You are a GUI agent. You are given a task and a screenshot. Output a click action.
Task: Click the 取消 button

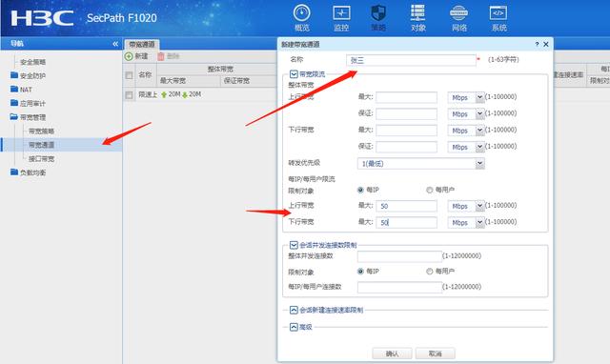pos(435,354)
